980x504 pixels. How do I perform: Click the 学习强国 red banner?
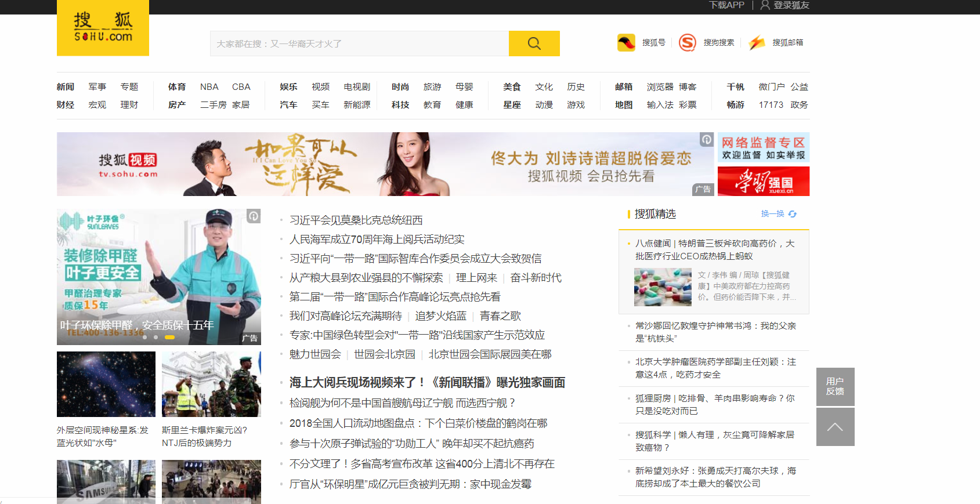coord(764,181)
